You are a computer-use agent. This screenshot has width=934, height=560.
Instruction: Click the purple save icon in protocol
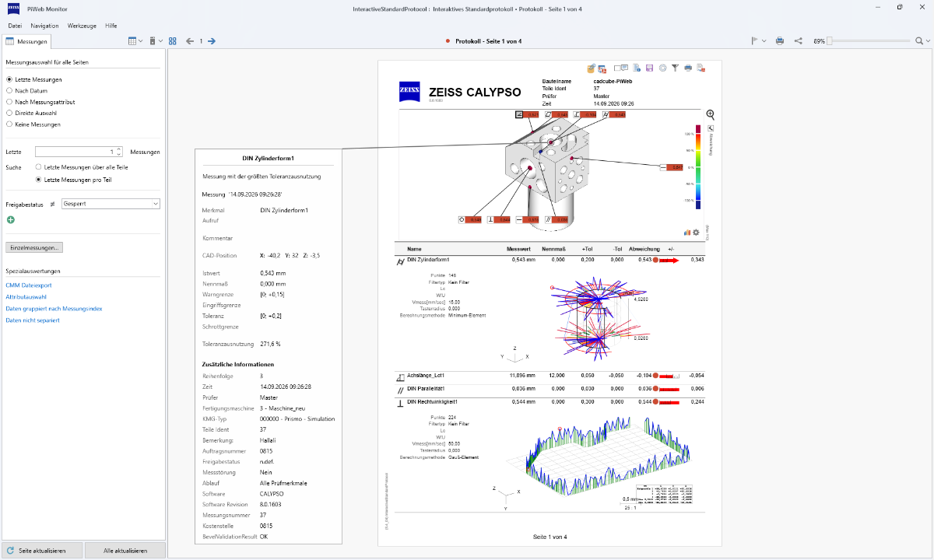coord(649,68)
